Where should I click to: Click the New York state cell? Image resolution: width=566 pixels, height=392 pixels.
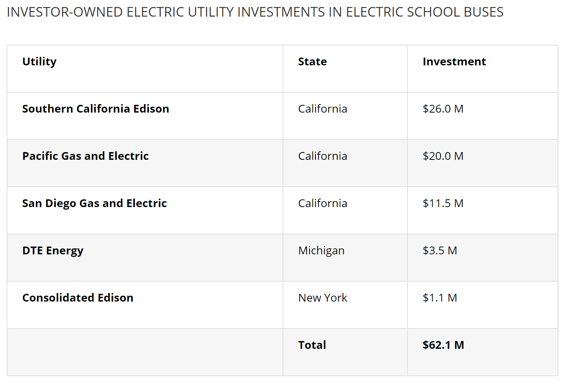click(x=323, y=298)
